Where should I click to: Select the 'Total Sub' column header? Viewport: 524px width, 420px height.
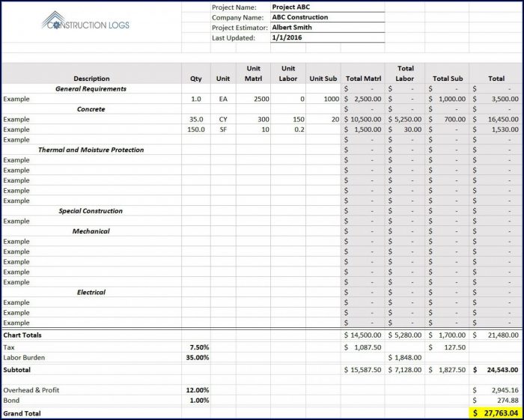coord(447,73)
